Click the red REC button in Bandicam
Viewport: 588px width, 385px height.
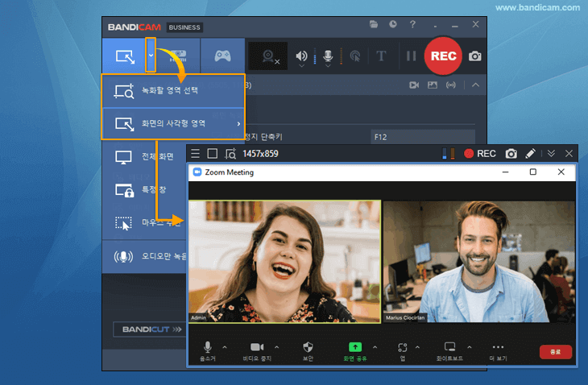click(443, 56)
